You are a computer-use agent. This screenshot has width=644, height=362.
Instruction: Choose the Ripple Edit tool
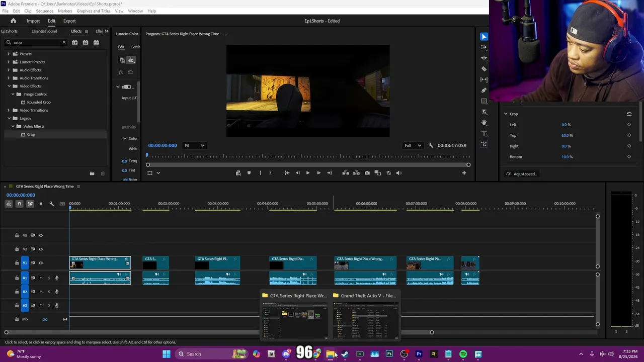click(484, 58)
